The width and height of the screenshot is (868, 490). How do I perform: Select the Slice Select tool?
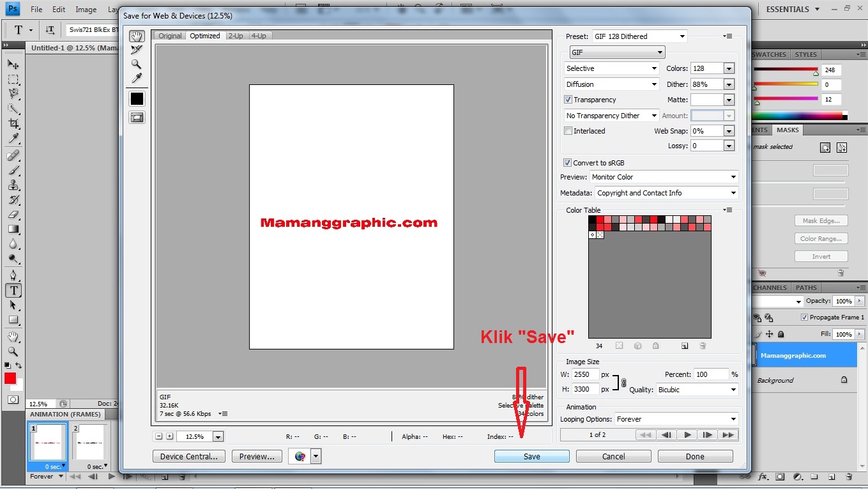click(135, 49)
